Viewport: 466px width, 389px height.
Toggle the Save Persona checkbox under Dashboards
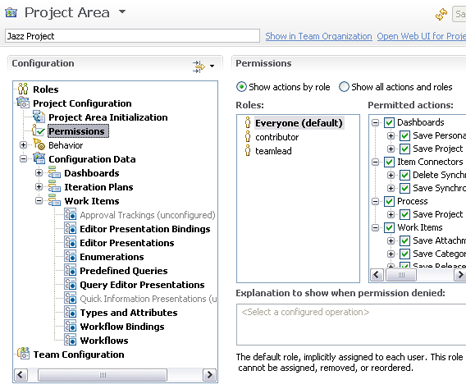tap(405, 136)
